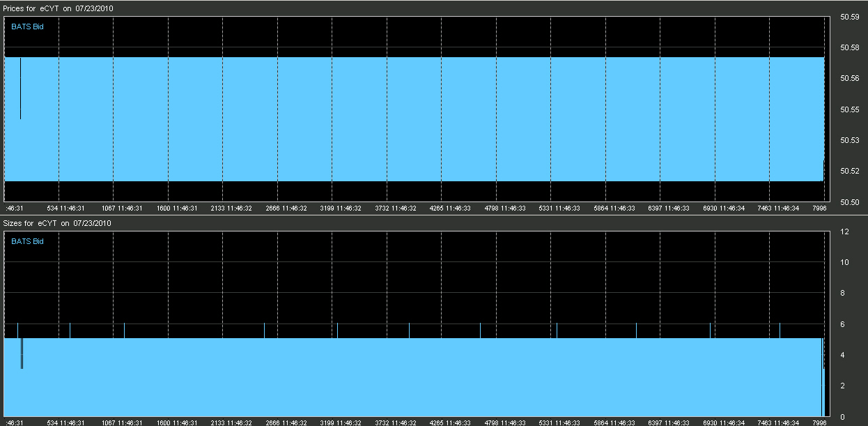The height and width of the screenshot is (426, 868).
Task: Click '4265 11:46:33' tick under Sizes chart
Action: [x=450, y=423]
